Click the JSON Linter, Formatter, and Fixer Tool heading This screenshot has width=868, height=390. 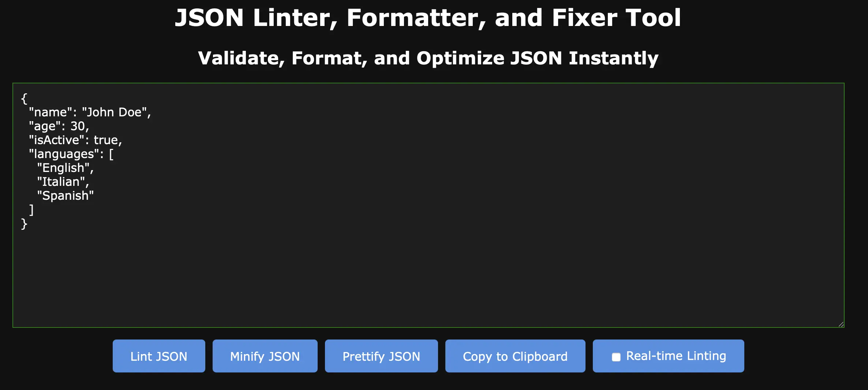[428, 18]
